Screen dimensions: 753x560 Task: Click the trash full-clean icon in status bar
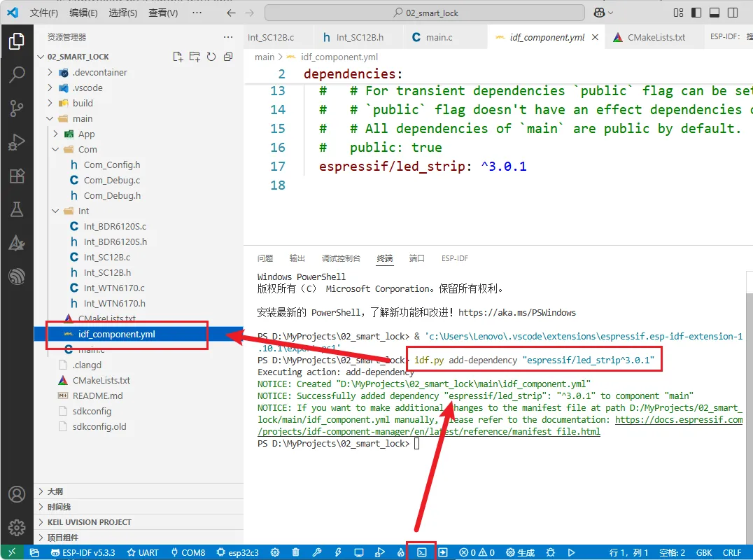click(296, 552)
